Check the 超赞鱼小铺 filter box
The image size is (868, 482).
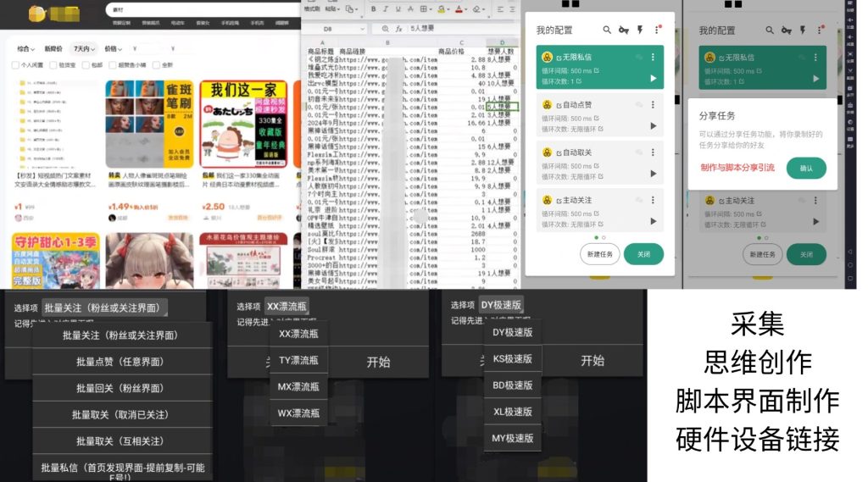[113, 65]
